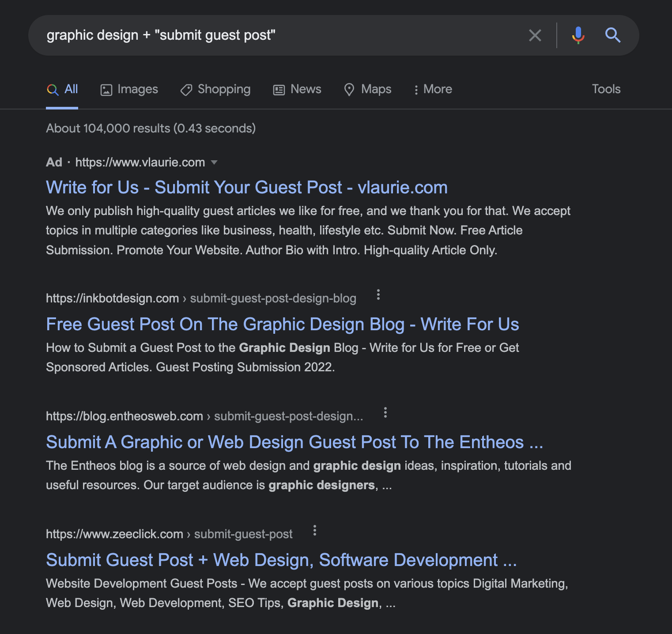Click the magnifying glass search button
Image resolution: width=672 pixels, height=634 pixels.
coord(613,35)
